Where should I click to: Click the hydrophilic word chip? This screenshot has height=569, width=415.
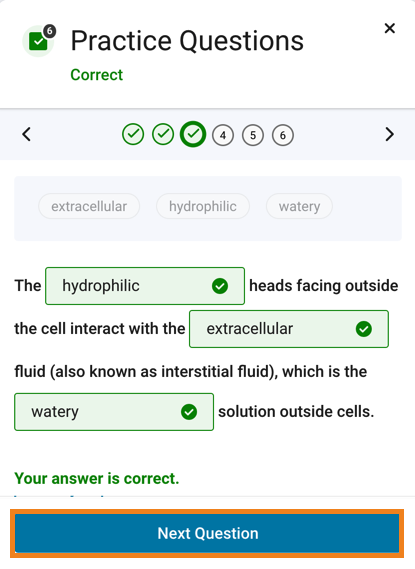tap(203, 206)
